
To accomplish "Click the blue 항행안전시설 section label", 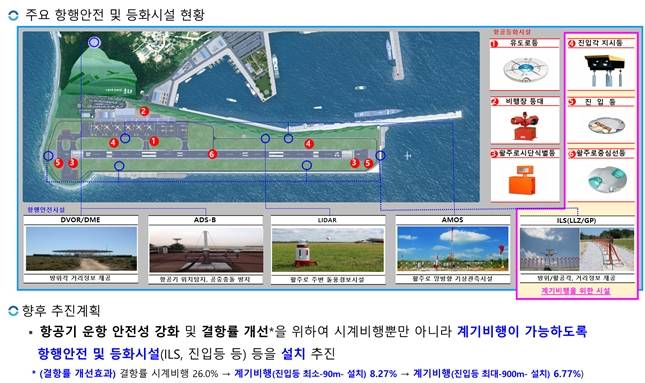I will click(x=46, y=210).
